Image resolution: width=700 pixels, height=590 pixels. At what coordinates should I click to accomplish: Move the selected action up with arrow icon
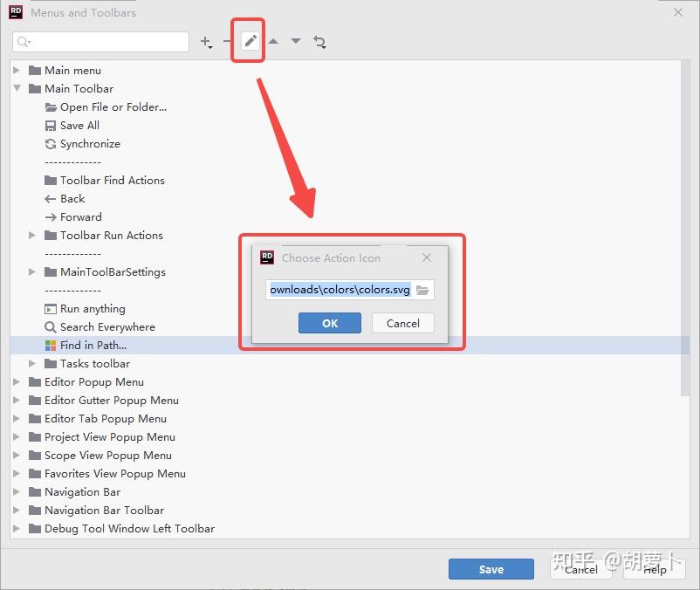pyautogui.click(x=273, y=42)
